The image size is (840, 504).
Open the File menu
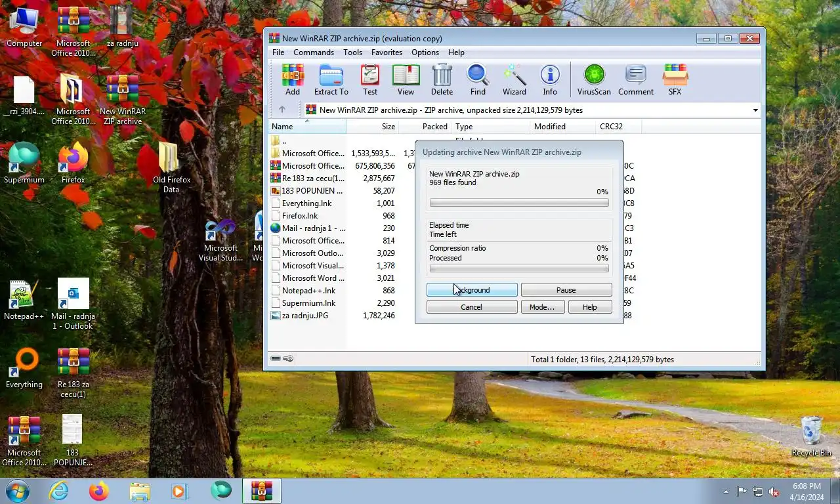pyautogui.click(x=278, y=52)
